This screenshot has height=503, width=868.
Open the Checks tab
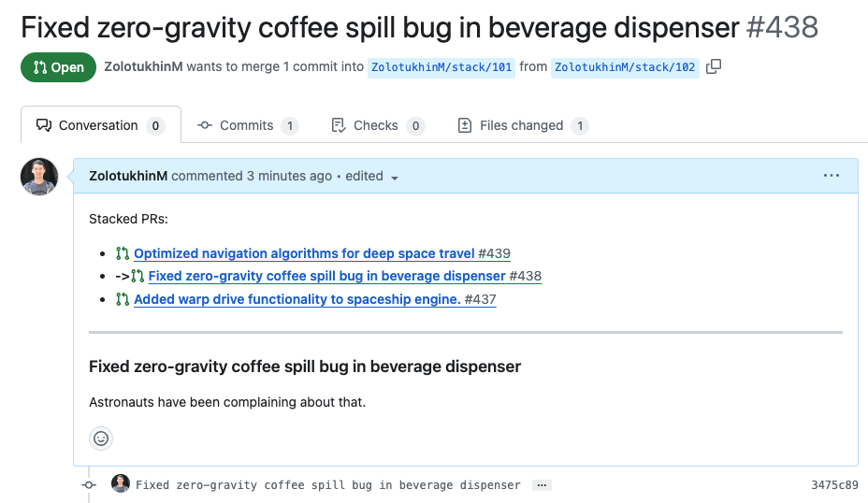click(x=377, y=125)
